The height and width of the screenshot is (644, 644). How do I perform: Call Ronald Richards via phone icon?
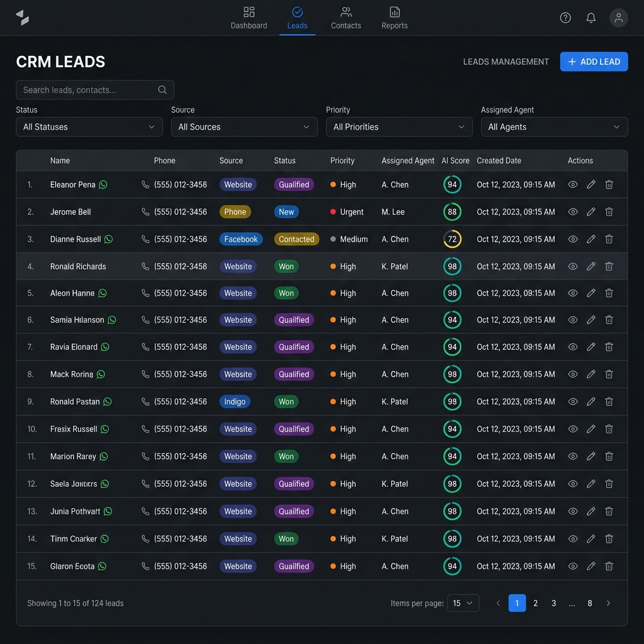(x=145, y=266)
